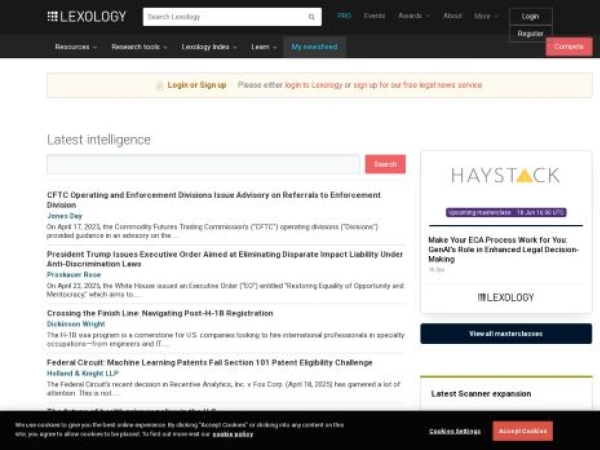Focus the Latest intelligence search field
The image size is (600, 450).
point(203,164)
